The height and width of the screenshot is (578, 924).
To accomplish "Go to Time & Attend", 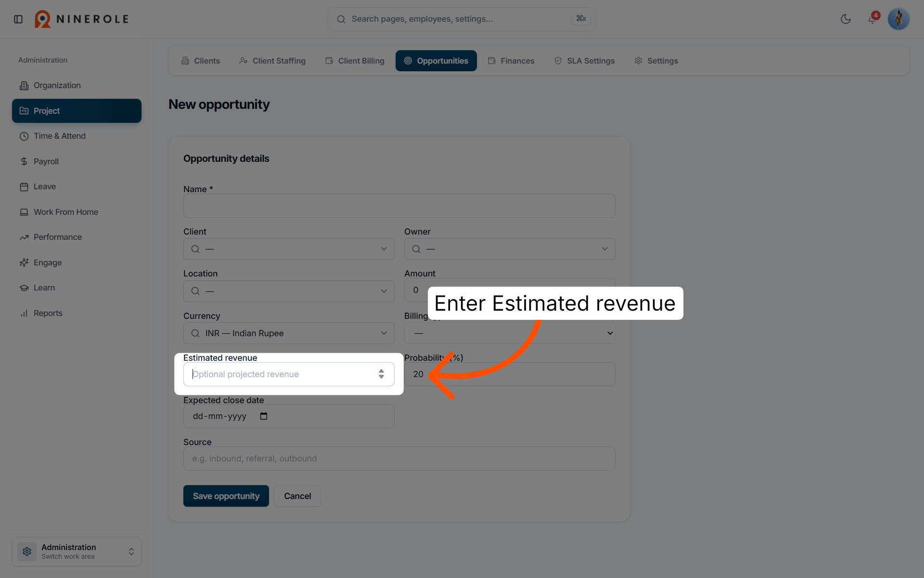I will (77, 136).
